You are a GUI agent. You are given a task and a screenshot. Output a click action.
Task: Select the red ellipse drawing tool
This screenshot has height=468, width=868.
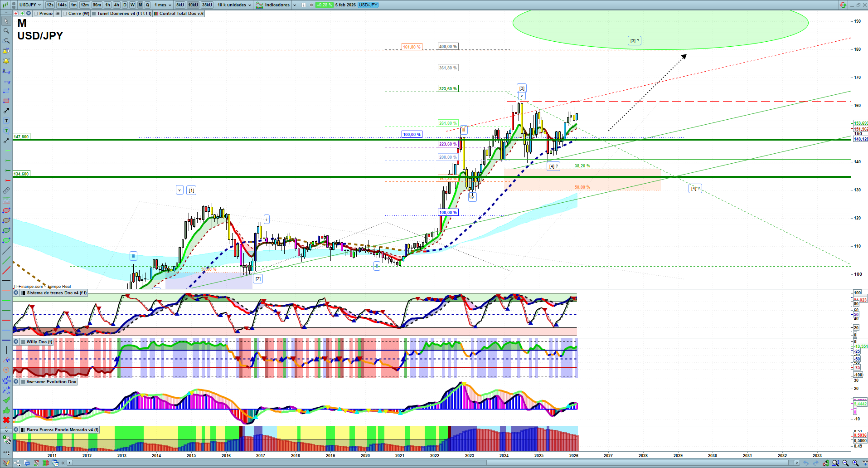point(6,210)
